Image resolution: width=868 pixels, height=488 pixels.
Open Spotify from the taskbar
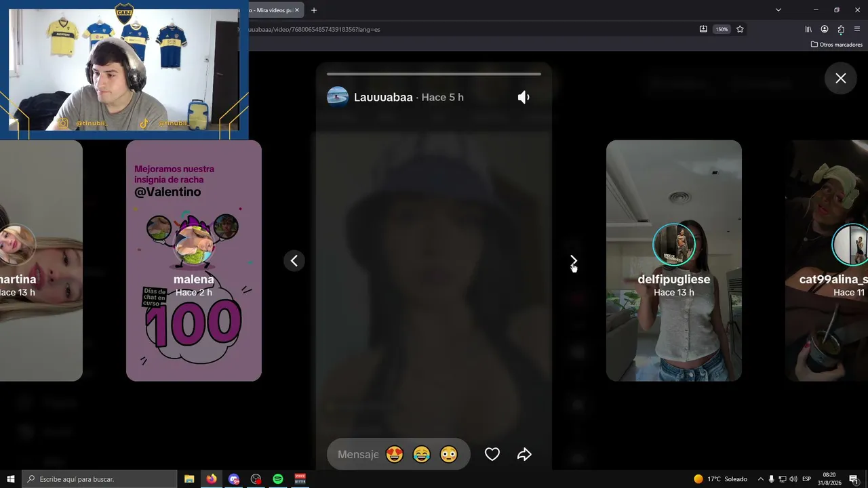278,479
